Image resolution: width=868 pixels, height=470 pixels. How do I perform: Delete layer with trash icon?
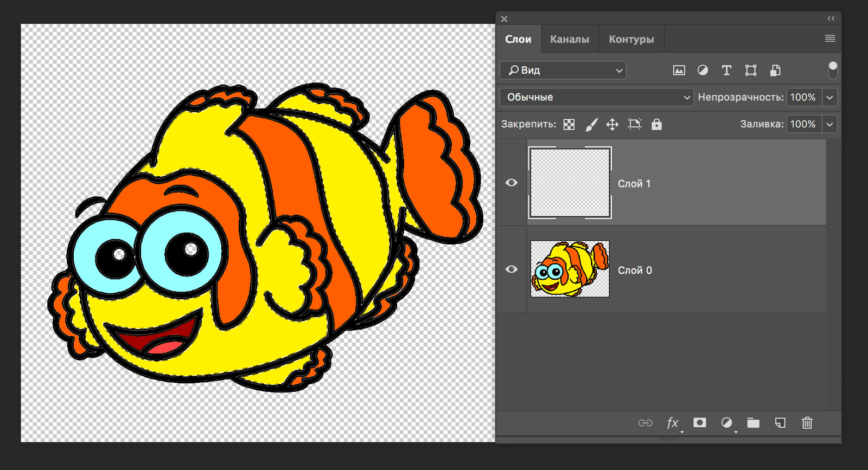tap(807, 423)
